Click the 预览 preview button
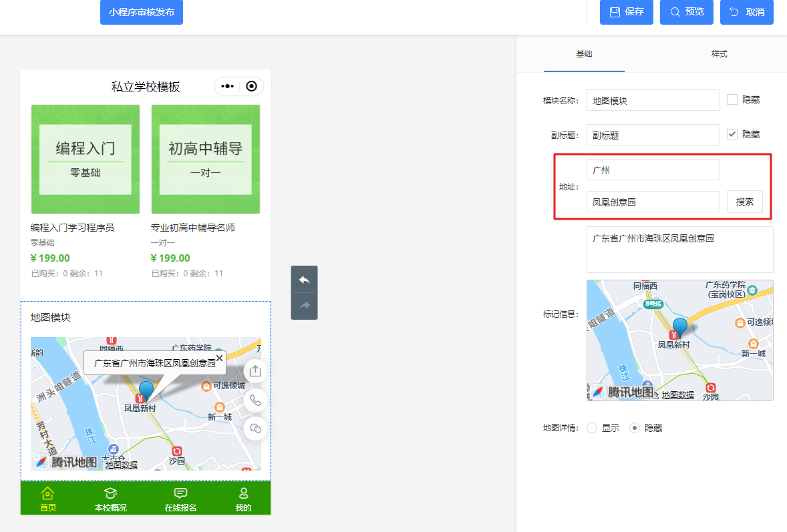Viewport: 787px width, 532px height. click(x=687, y=11)
